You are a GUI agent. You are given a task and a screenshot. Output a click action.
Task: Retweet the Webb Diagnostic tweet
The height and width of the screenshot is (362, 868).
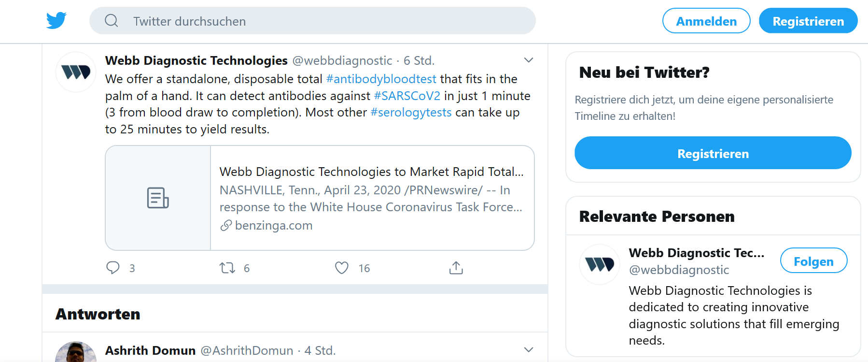coord(227,268)
